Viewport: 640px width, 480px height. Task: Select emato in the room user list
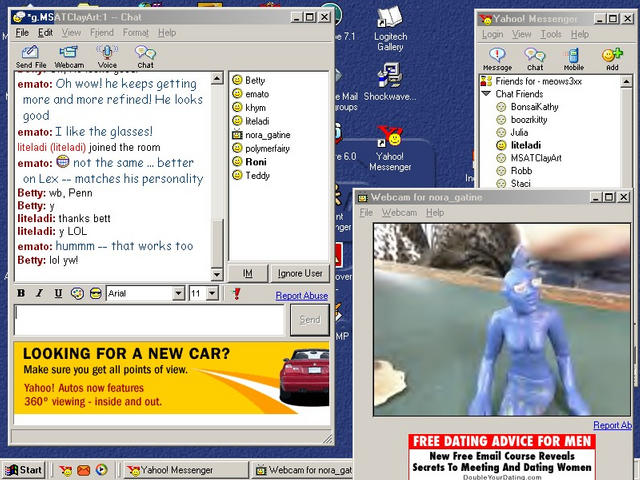(x=250, y=94)
